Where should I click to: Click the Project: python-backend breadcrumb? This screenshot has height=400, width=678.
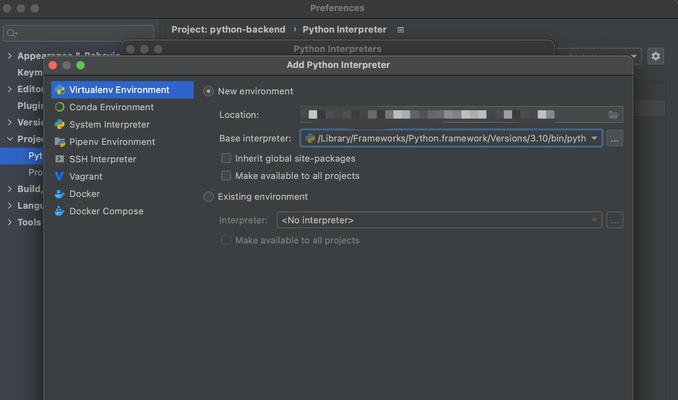pos(228,29)
